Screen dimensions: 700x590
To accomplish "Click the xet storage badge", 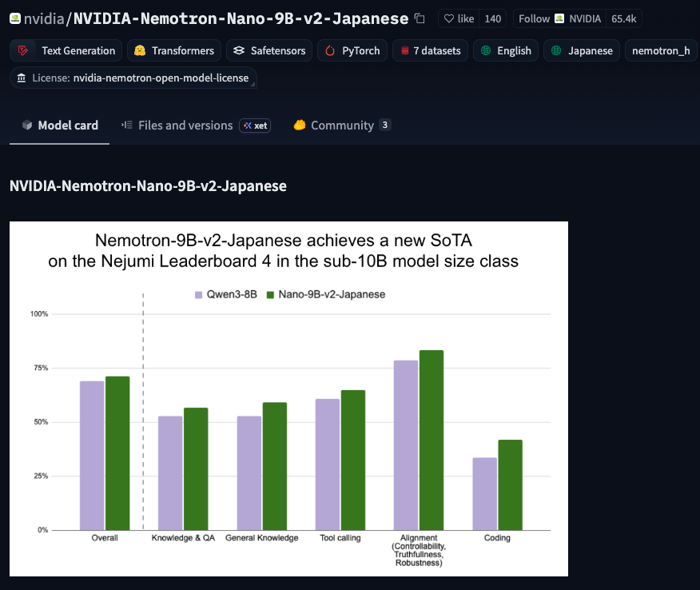I will pos(255,126).
